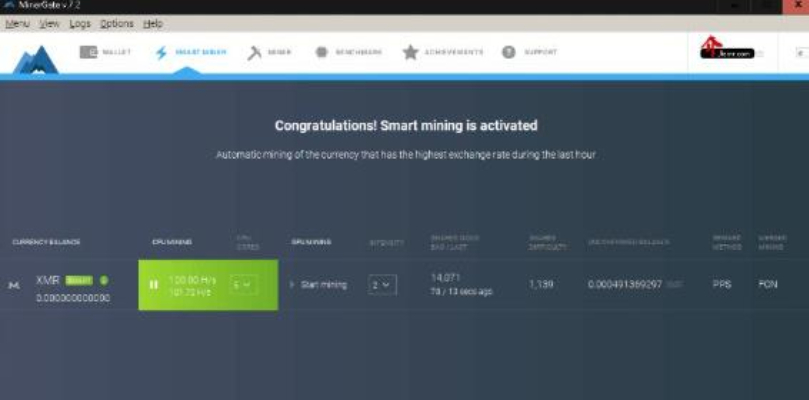
Task: Open the account email dropdown at top right
Action: pyautogui.click(x=732, y=53)
